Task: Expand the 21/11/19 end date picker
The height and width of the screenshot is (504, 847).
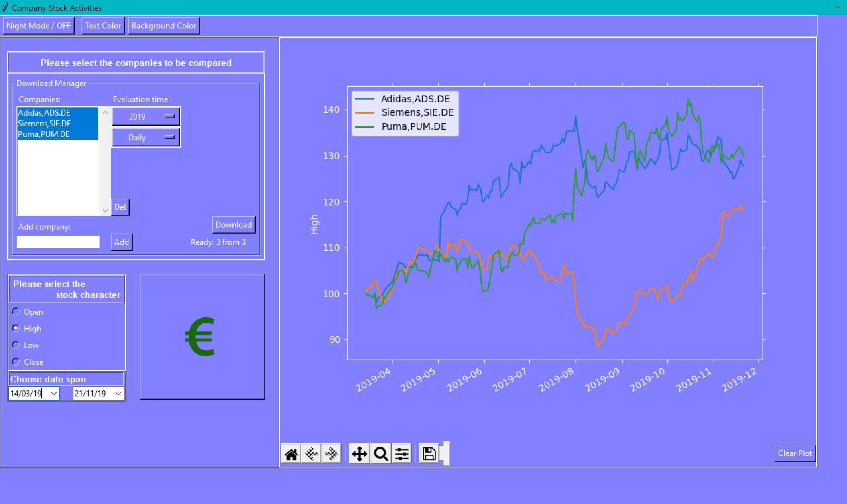Action: [118, 394]
